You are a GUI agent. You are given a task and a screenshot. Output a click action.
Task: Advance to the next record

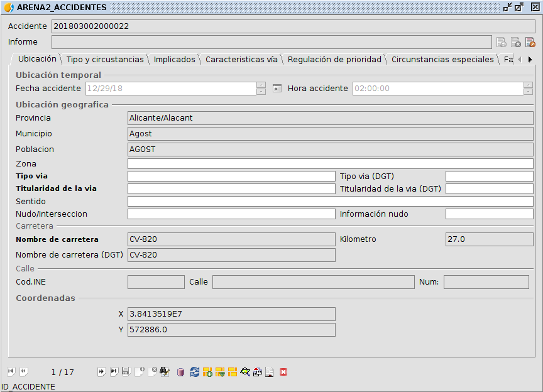pos(101,372)
